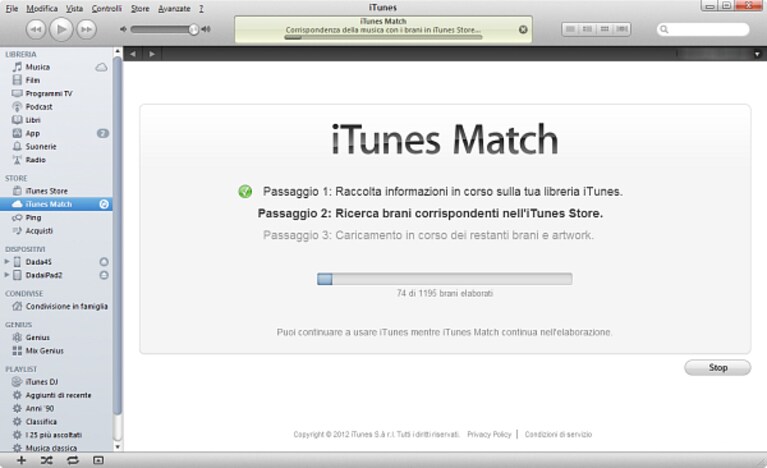Image resolution: width=767 pixels, height=468 pixels.
Task: Click the cloud icon next to Musica
Action: [101, 67]
